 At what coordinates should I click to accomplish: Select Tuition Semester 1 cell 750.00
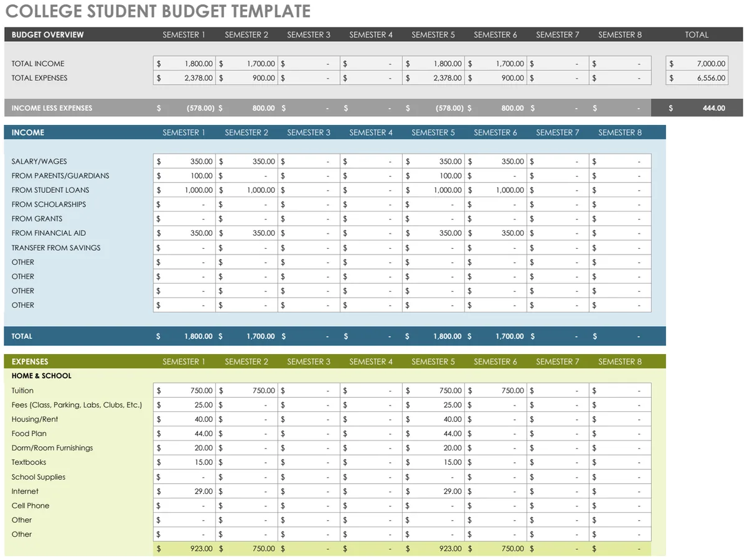(x=184, y=391)
